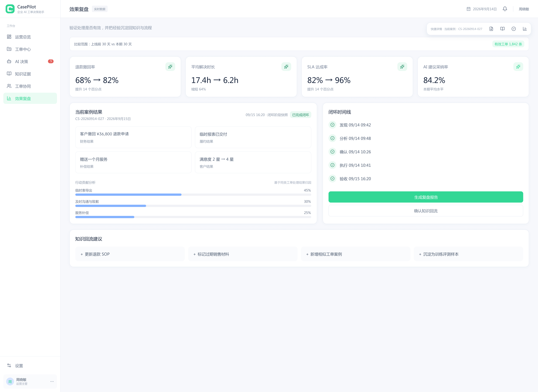Click the check icon next to 执行 09/14 10:41
Image resolution: width=538 pixels, height=392 pixels.
[332, 165]
